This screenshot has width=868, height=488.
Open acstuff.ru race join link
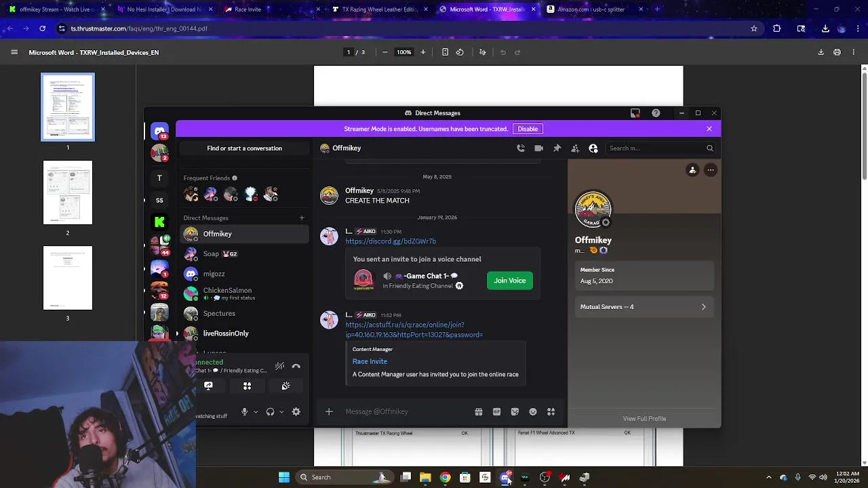coord(414,329)
